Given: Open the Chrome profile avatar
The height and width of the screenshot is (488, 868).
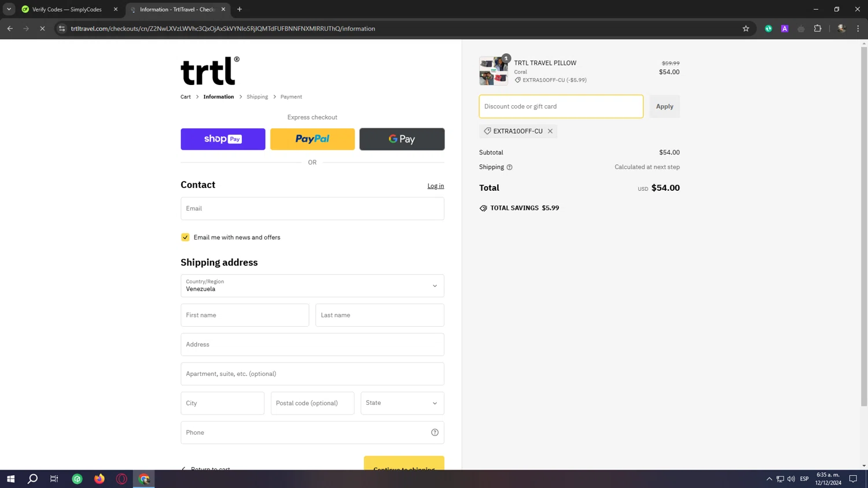Looking at the screenshot, I should point(841,28).
